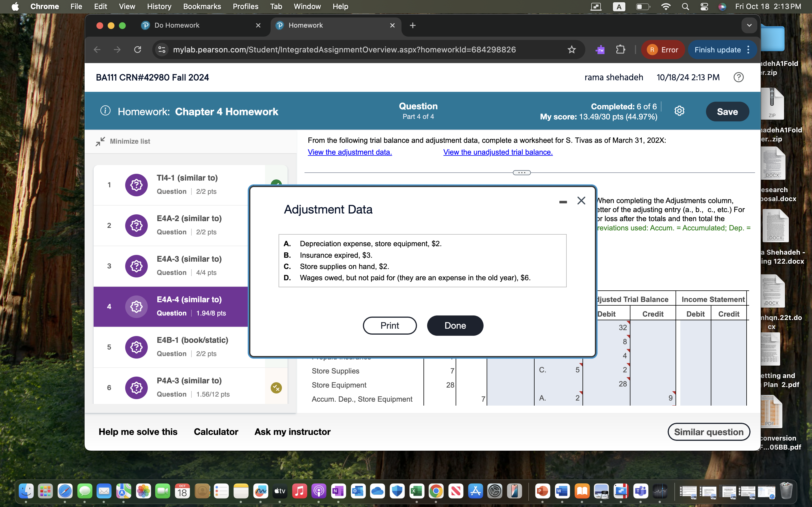This screenshot has width=812, height=507.
Task: Reload the page with the refresh icon
Action: (138, 50)
